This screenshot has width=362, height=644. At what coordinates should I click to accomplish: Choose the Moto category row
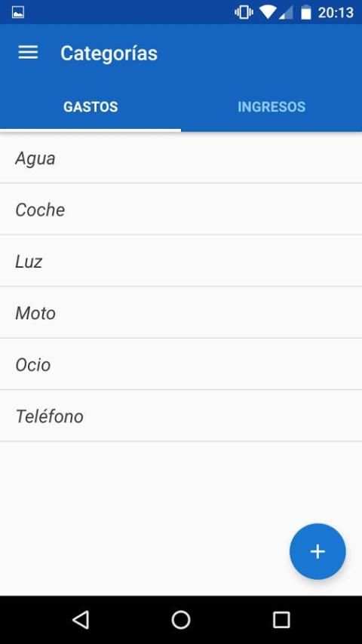181,313
